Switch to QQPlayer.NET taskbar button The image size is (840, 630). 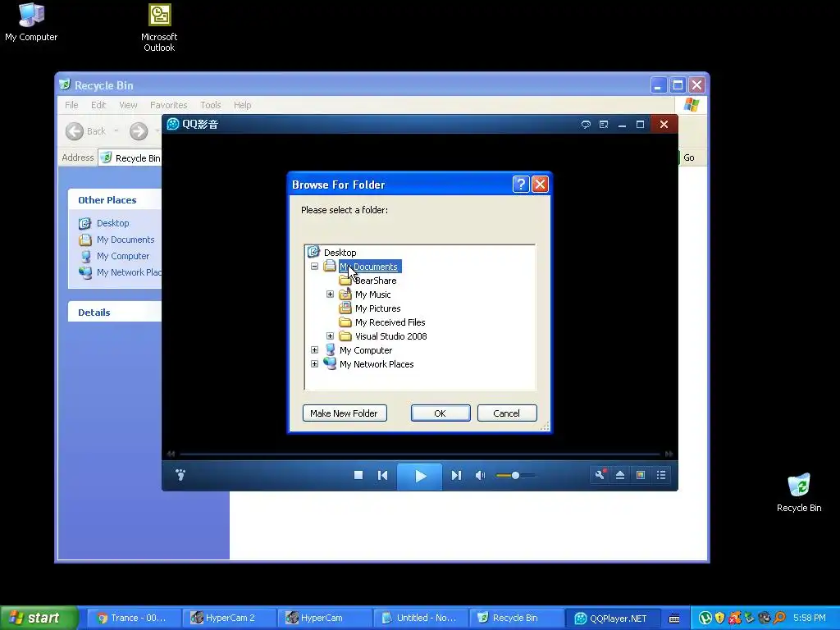(612, 618)
